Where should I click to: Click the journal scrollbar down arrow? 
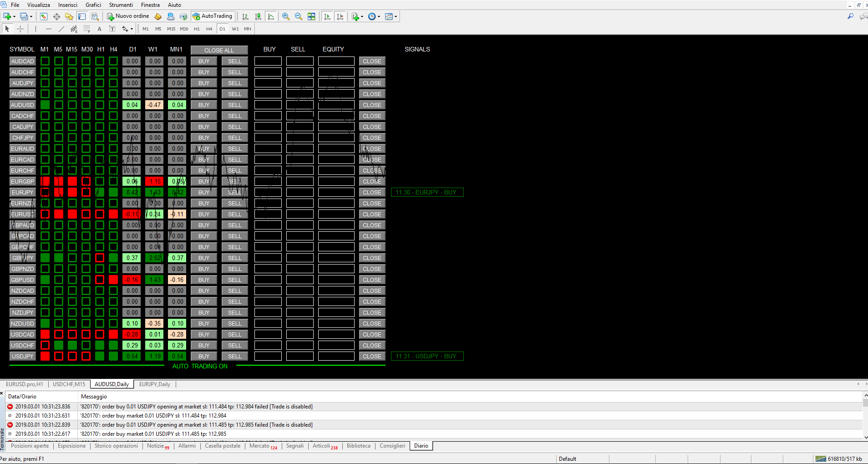pos(865,437)
